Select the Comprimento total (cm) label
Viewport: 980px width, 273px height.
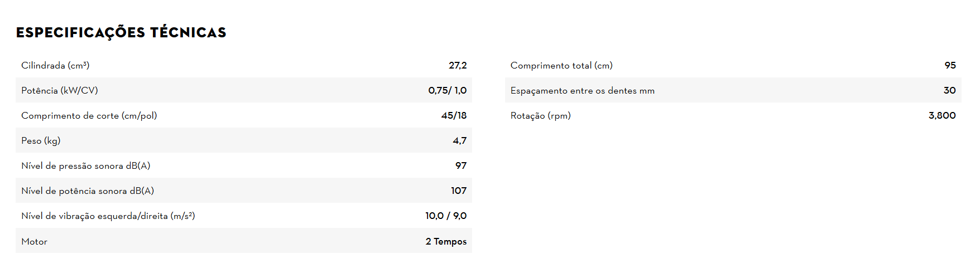click(x=561, y=65)
